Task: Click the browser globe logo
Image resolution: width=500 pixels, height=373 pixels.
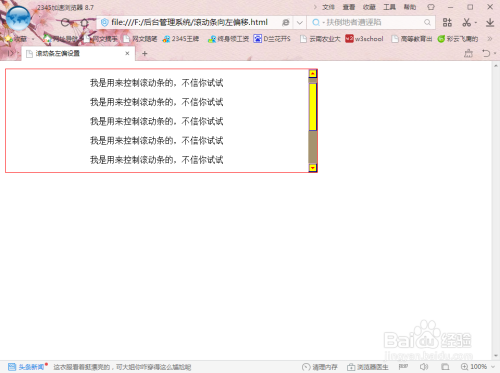Action: tap(18, 18)
